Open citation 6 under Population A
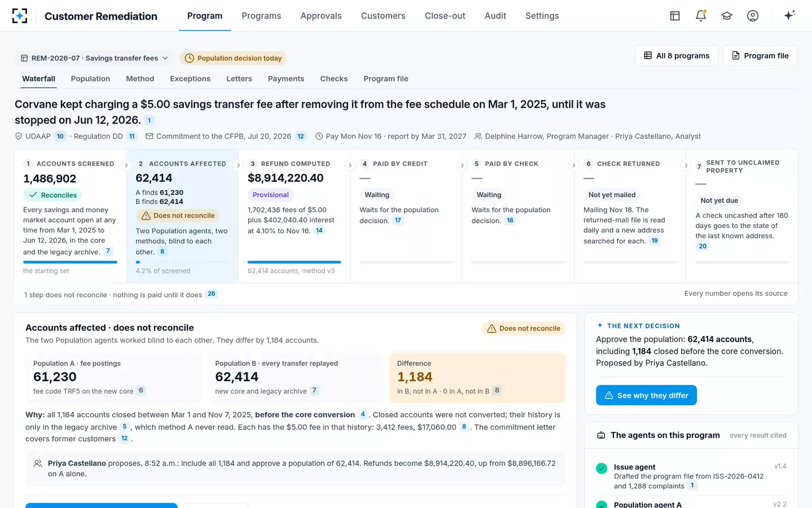The width and height of the screenshot is (812, 508). click(141, 390)
